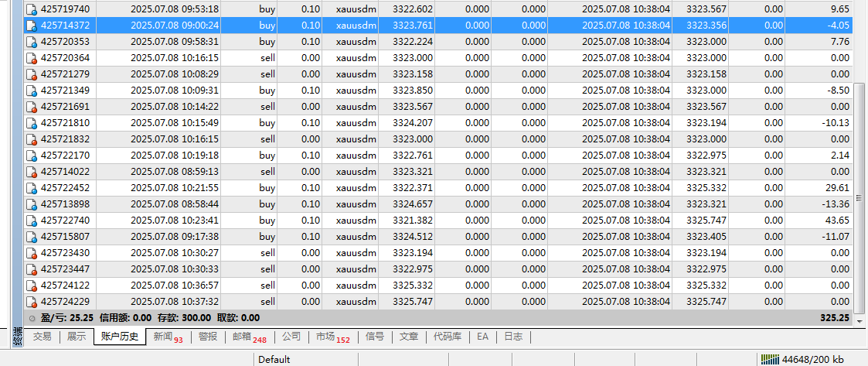Click the profit value 43.65
The image size is (868, 366).
(838, 221)
